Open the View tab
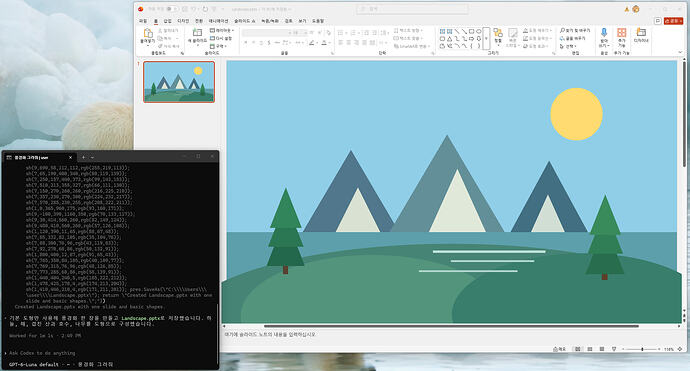 point(302,21)
